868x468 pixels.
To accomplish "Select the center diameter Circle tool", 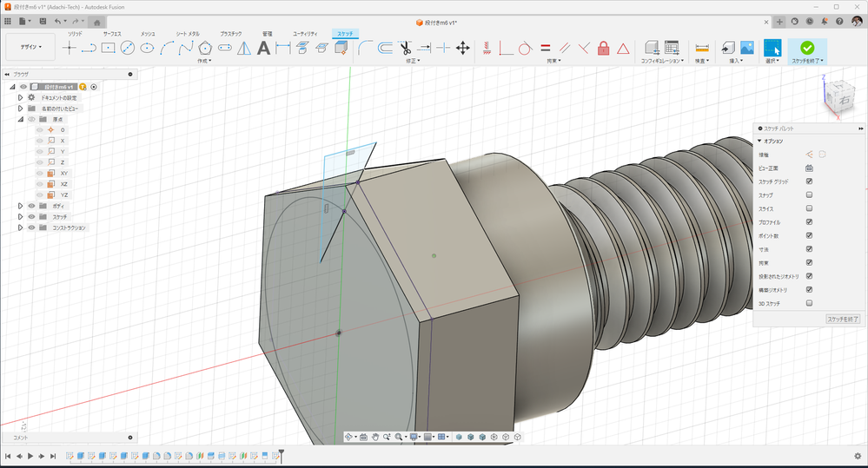I will click(128, 48).
